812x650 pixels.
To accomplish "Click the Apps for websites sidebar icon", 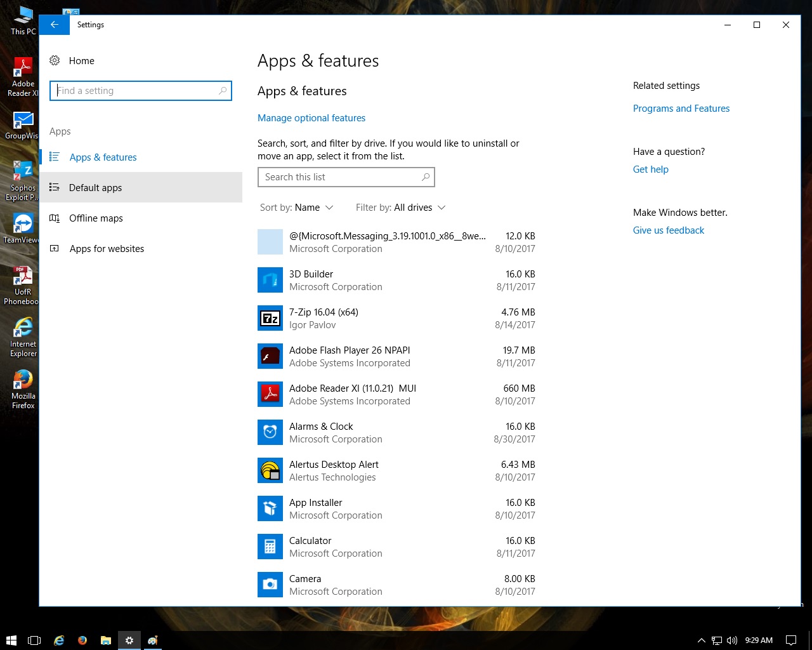I will [55, 248].
